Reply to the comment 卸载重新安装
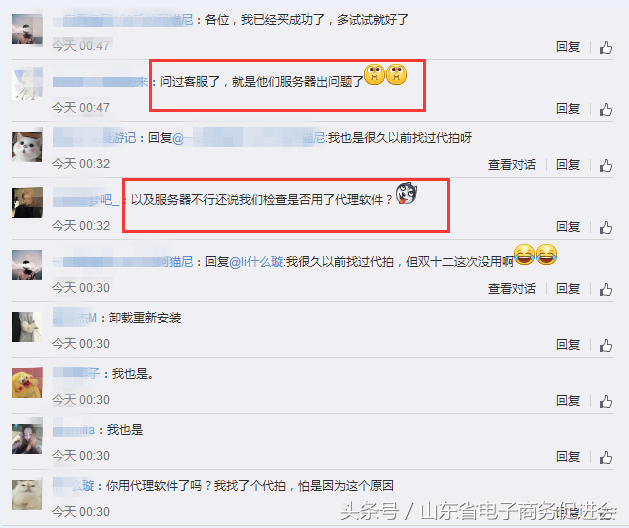 pyautogui.click(x=568, y=345)
